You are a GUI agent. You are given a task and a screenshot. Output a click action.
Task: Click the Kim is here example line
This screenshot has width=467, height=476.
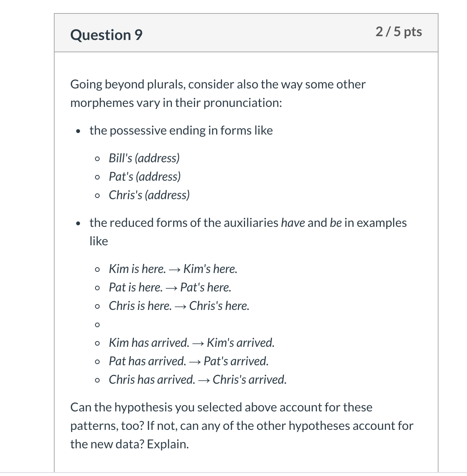pyautogui.click(x=173, y=269)
